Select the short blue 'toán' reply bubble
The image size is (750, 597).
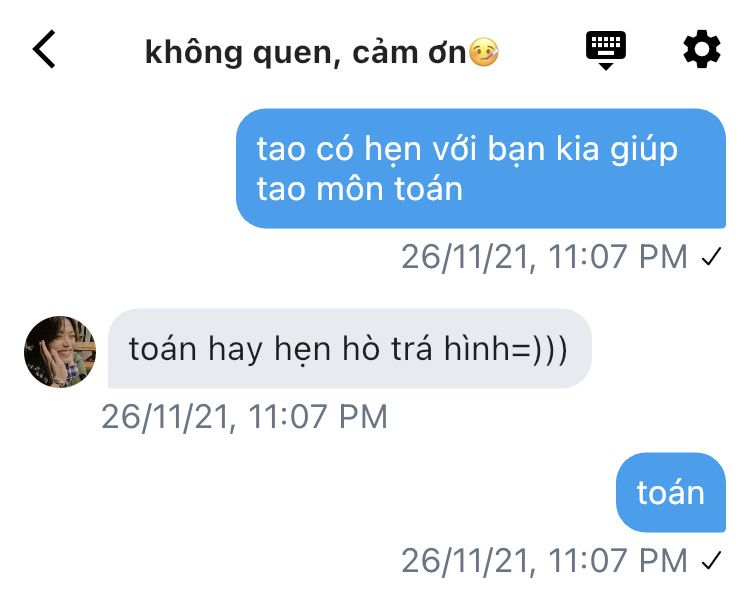671,492
